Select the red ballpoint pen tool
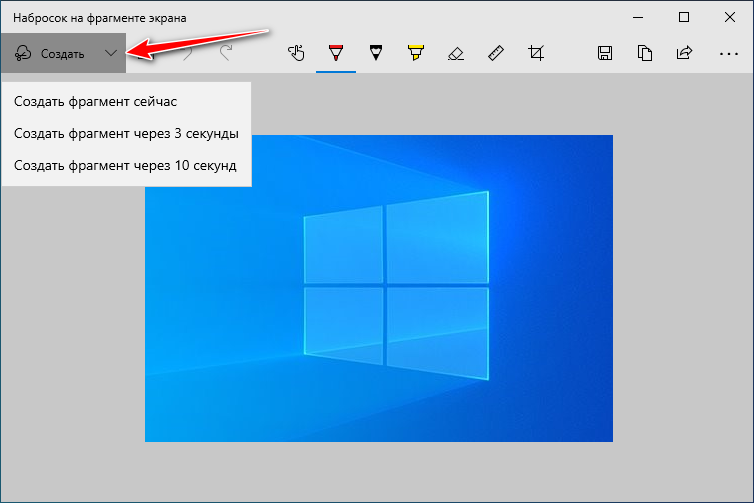Viewport: 754px width, 503px height. pos(336,53)
